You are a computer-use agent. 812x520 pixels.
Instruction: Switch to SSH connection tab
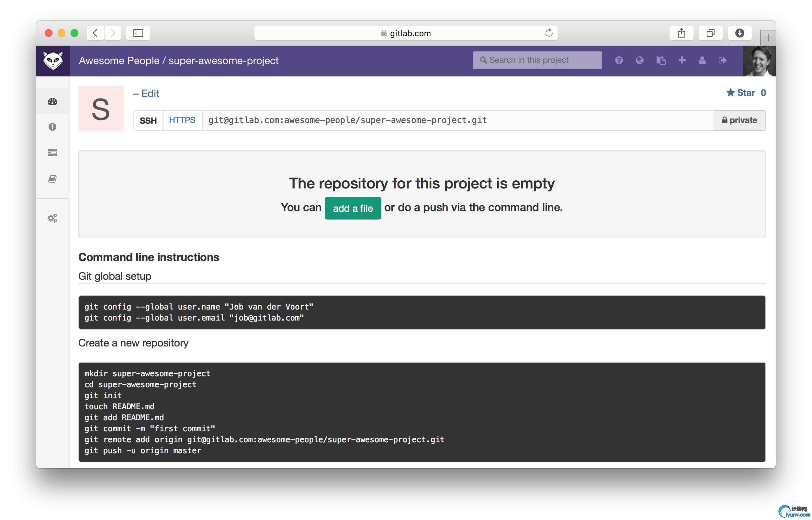coord(148,121)
